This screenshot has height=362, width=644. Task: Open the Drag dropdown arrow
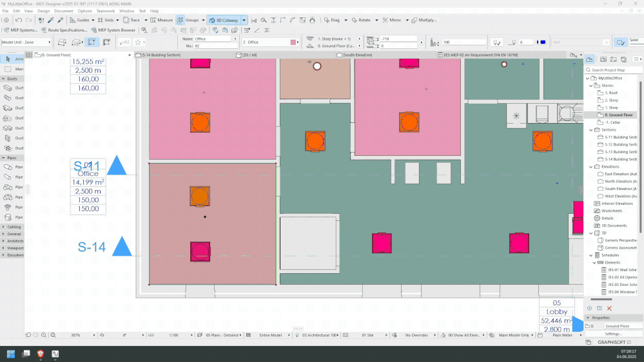pos(346,20)
